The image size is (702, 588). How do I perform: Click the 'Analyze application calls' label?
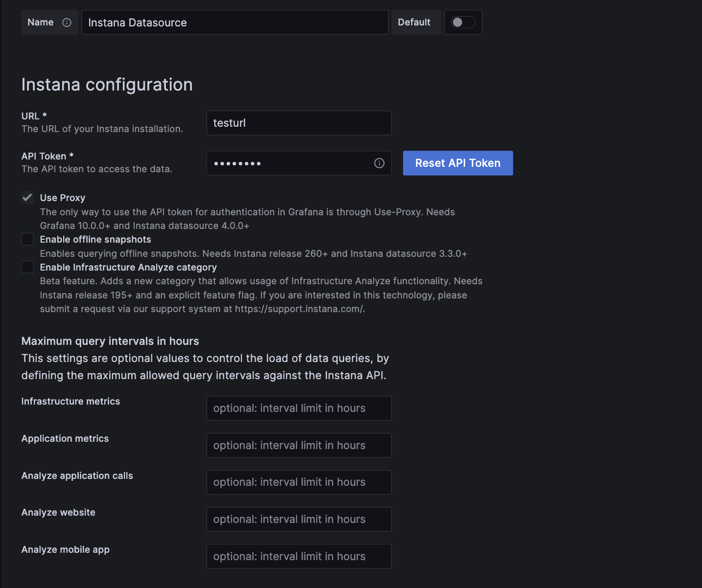77,475
